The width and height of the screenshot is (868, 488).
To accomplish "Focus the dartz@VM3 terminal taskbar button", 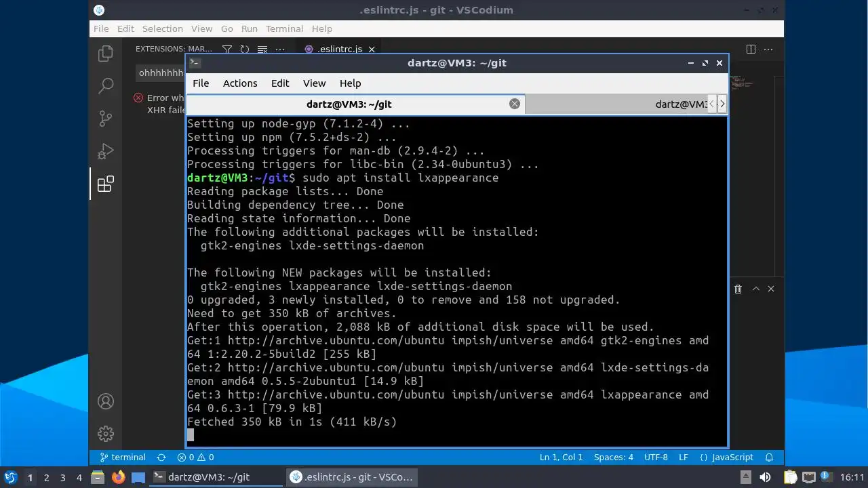I will coord(216,477).
